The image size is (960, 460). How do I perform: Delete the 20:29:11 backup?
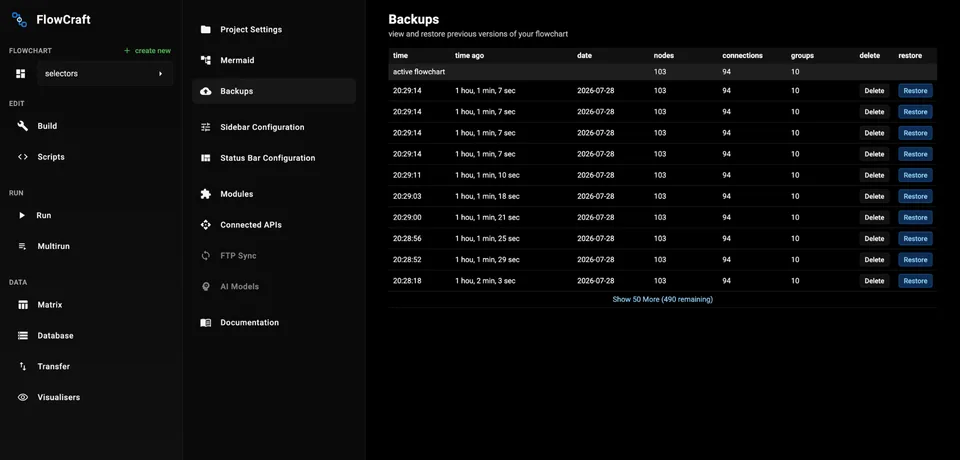tap(874, 175)
